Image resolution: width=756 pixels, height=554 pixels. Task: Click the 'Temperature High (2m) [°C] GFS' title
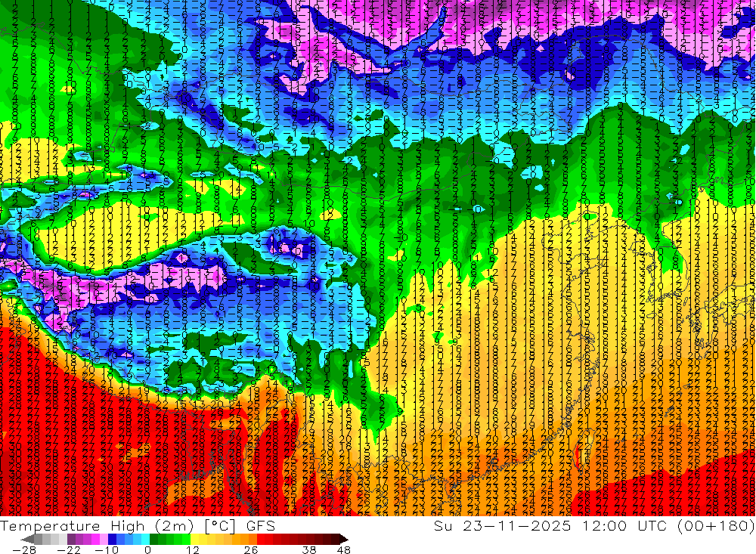tap(138, 525)
